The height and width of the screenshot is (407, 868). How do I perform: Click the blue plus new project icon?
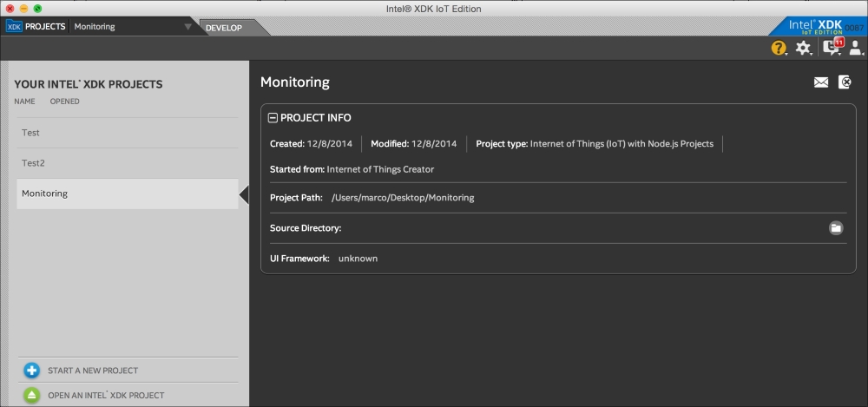pyautogui.click(x=31, y=371)
